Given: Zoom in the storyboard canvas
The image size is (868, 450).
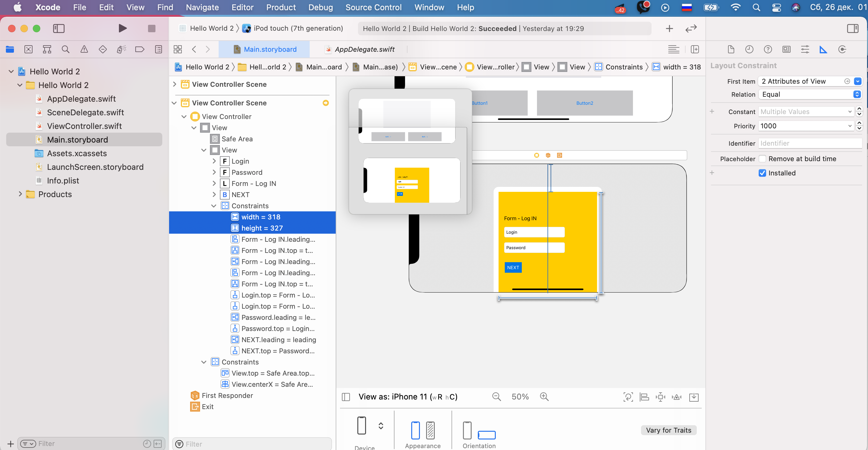Looking at the screenshot, I should coord(544,397).
